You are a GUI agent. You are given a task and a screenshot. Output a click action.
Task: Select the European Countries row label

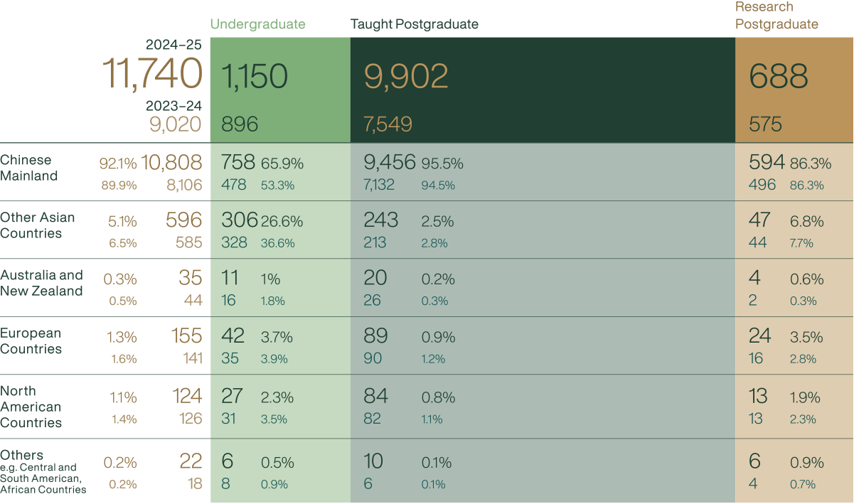pos(31,341)
